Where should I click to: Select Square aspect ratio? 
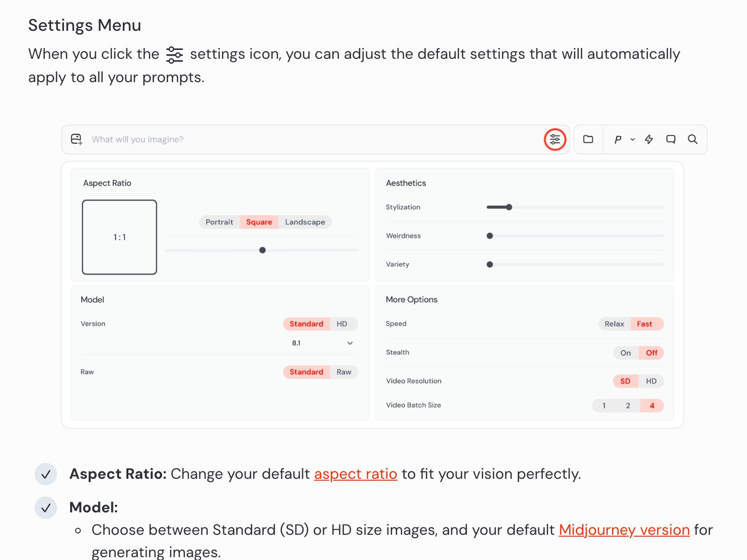point(259,222)
